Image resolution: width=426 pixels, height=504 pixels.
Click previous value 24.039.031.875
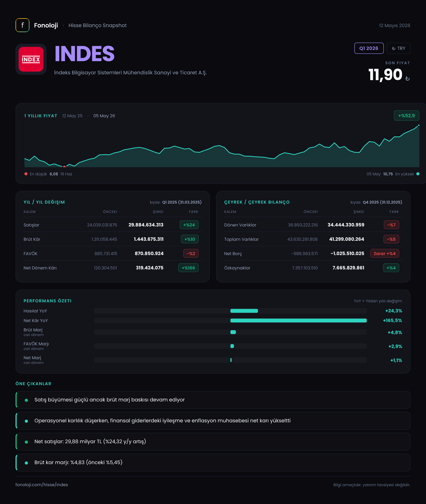point(102,225)
